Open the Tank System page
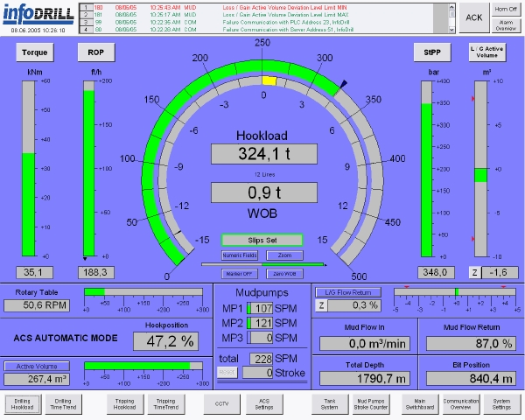This screenshot has height=420, width=525. click(x=330, y=404)
